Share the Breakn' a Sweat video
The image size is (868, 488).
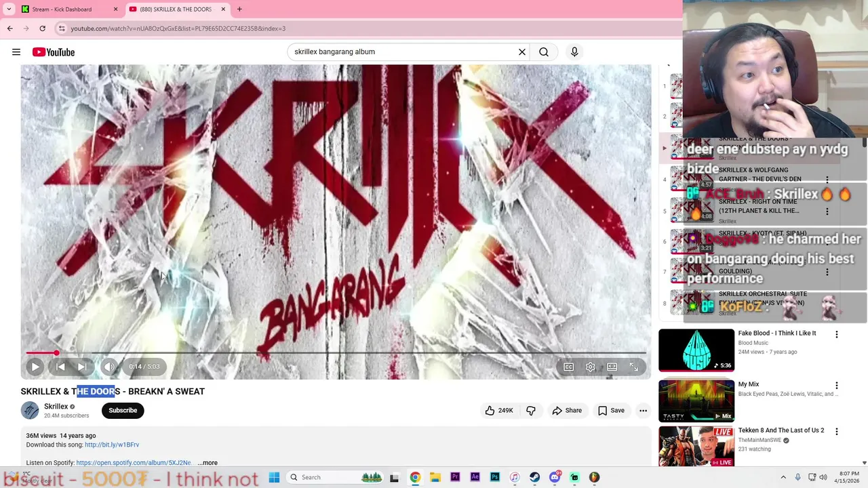pyautogui.click(x=567, y=410)
